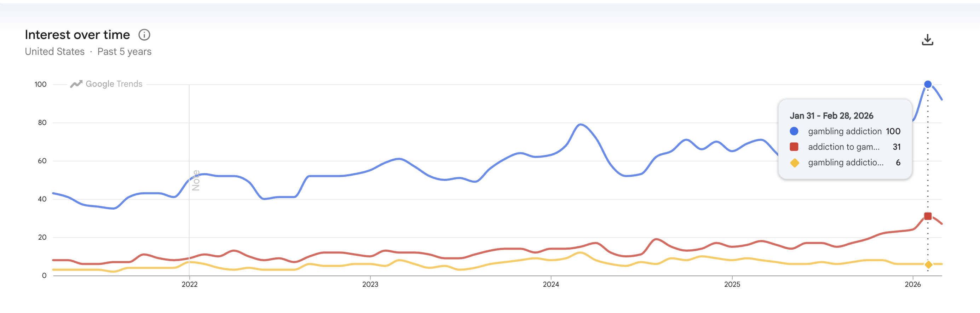Screen dimensions: 980x313
Task: Click the download chart data icon
Action: pyautogui.click(x=927, y=40)
